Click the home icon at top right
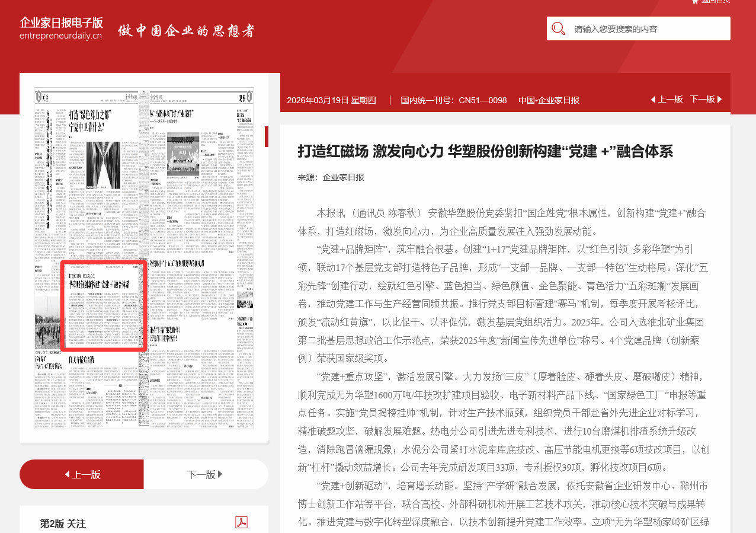The image size is (756, 533). coord(696,1)
